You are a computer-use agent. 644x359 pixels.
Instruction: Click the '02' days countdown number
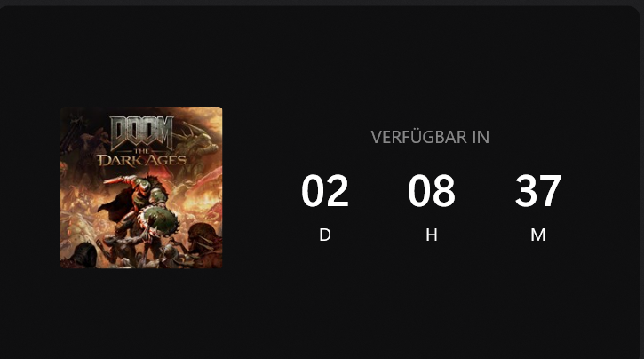tap(325, 190)
